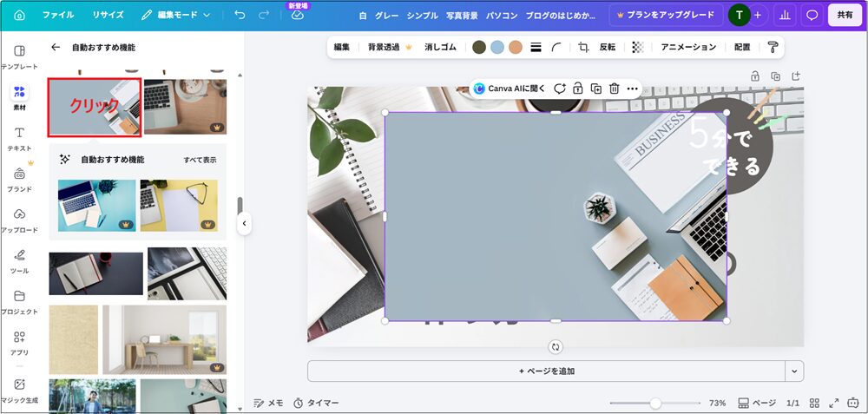Viewport: 868px width, 414px height.
Task: Select the dark notebook photo thumbnail
Action: click(95, 273)
